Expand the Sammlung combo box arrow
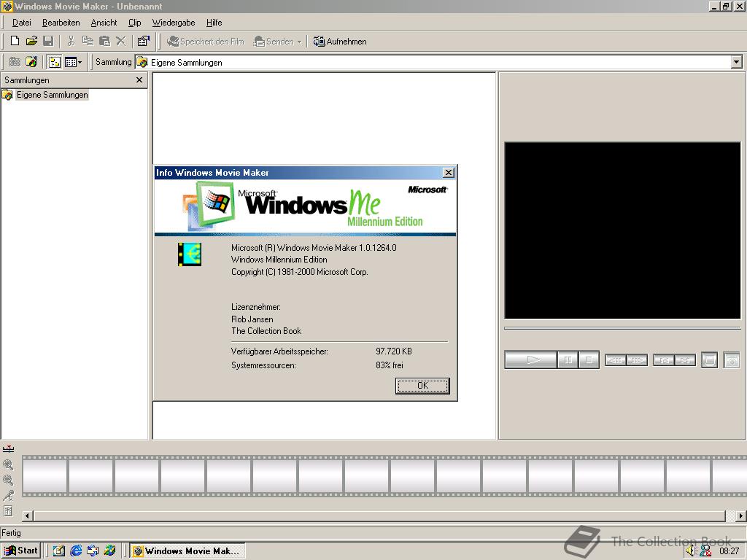The width and height of the screenshot is (747, 560). tap(737, 62)
